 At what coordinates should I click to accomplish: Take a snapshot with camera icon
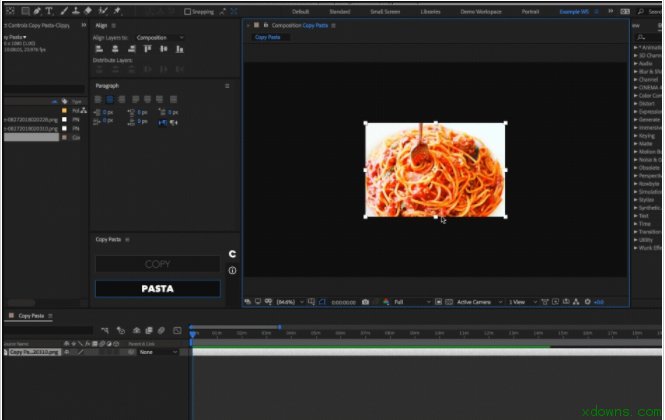pos(365,301)
